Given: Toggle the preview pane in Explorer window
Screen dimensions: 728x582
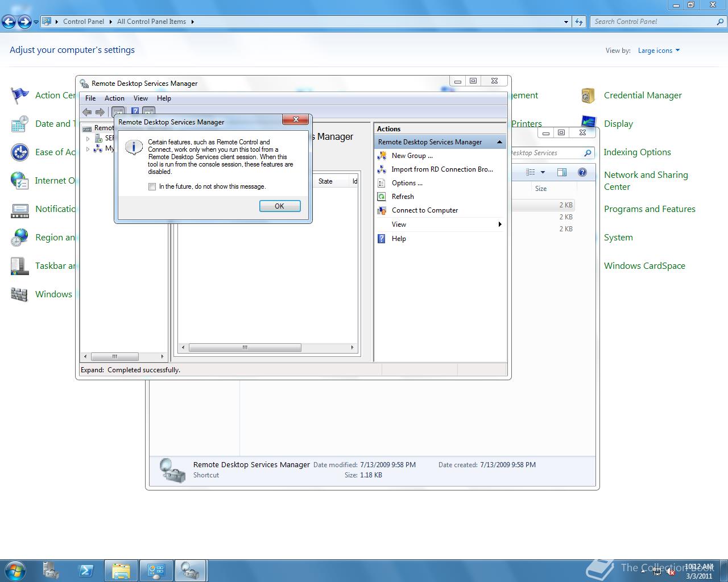Looking at the screenshot, I should click(562, 172).
